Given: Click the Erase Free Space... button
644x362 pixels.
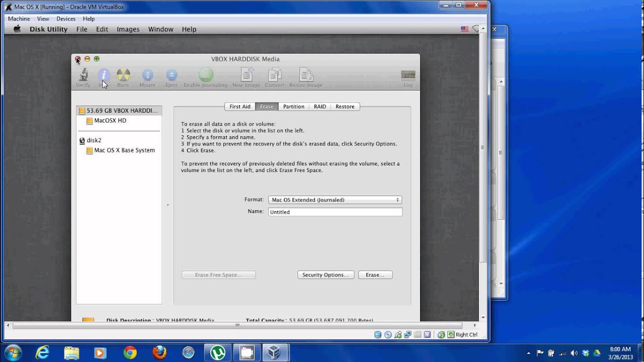Looking at the screenshot, I should [x=218, y=275].
